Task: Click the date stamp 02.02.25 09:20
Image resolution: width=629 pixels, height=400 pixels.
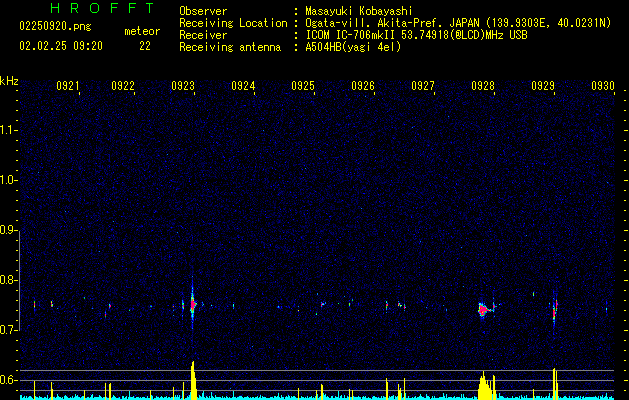Action: coord(61,46)
